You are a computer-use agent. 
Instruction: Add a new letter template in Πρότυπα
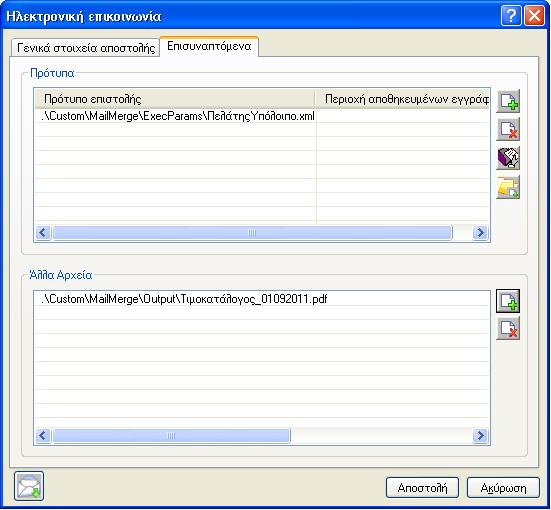[x=508, y=102]
